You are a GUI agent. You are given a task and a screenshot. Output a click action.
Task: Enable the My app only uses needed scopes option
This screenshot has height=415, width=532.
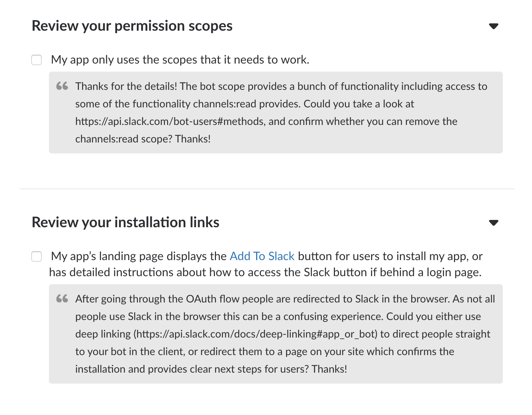click(x=36, y=60)
